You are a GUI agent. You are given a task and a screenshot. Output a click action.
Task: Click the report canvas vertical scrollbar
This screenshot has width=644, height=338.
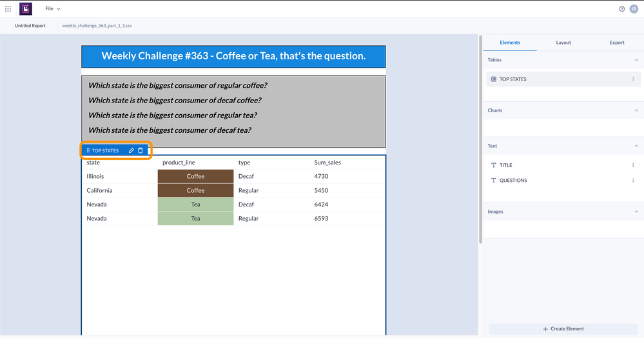480,140
